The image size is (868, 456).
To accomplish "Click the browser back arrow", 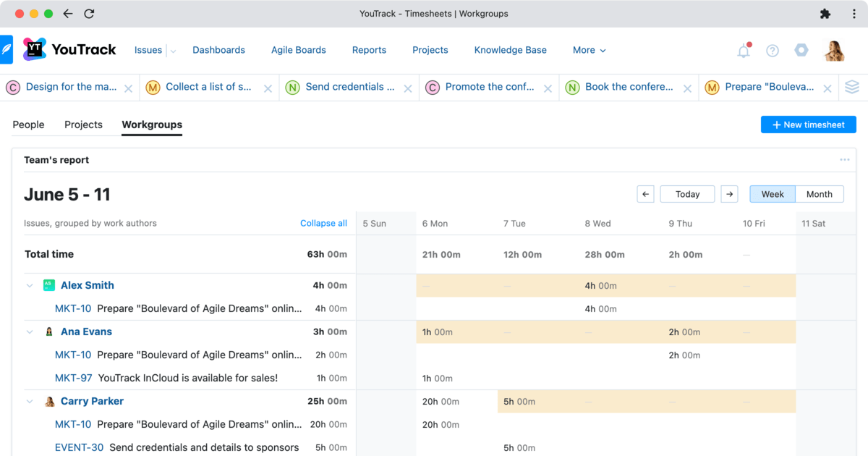I will click(x=67, y=13).
